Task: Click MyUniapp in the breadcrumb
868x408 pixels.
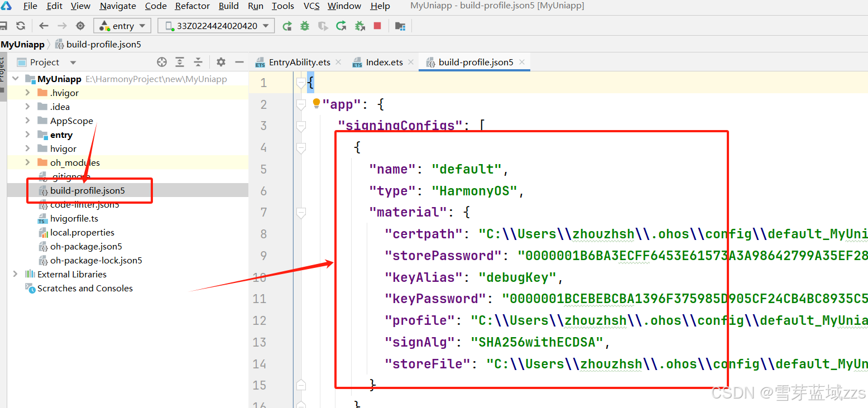Action: [x=22, y=44]
